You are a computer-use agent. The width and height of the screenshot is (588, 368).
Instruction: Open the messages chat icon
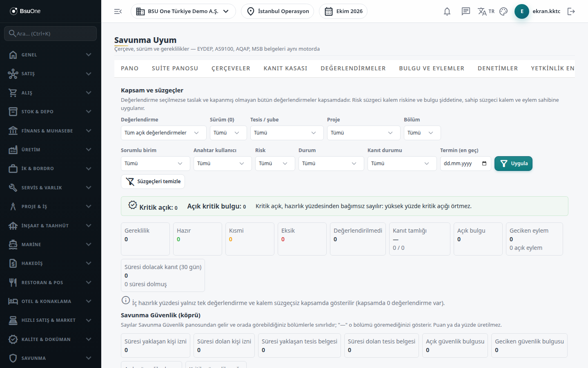coord(466,11)
